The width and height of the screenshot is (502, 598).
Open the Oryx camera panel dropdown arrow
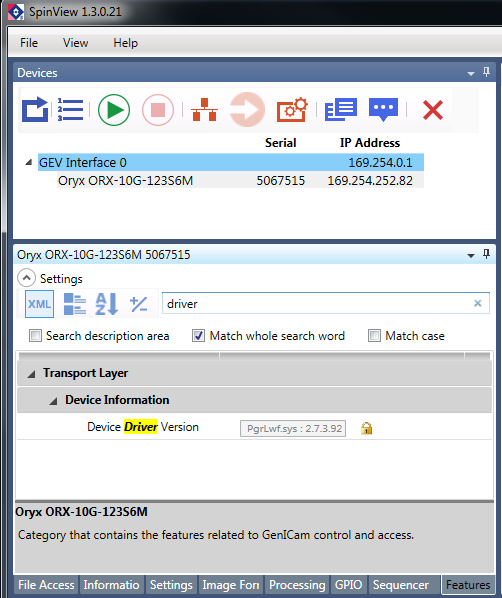pos(471,256)
